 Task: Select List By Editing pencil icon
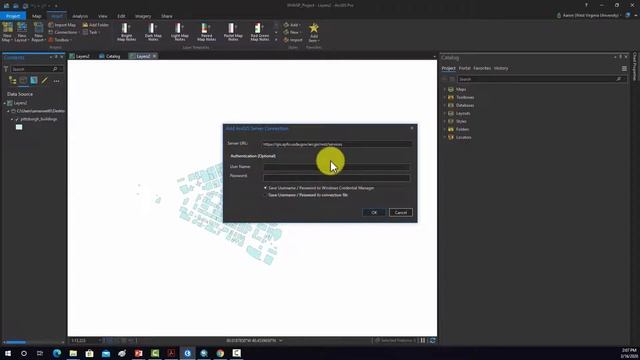(x=44, y=80)
